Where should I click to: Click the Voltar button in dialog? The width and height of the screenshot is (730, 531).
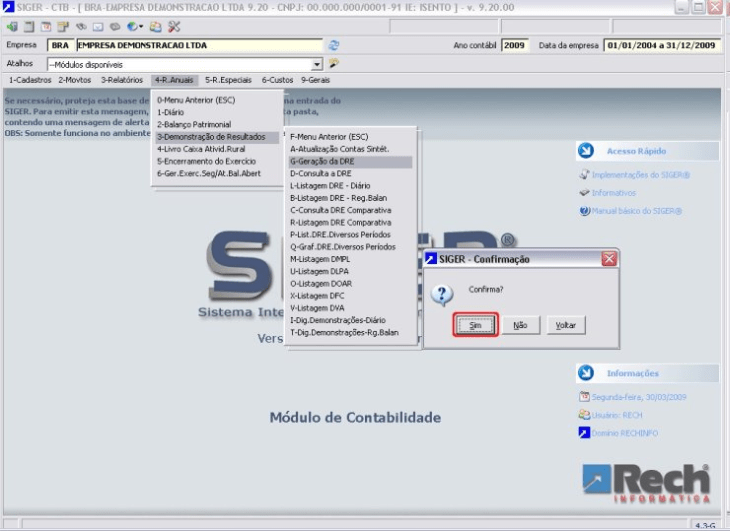[x=566, y=325]
